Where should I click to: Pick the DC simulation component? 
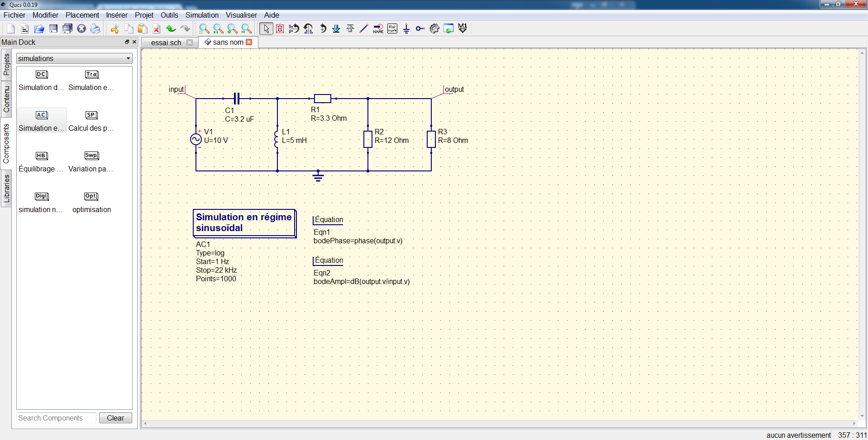[x=41, y=80]
